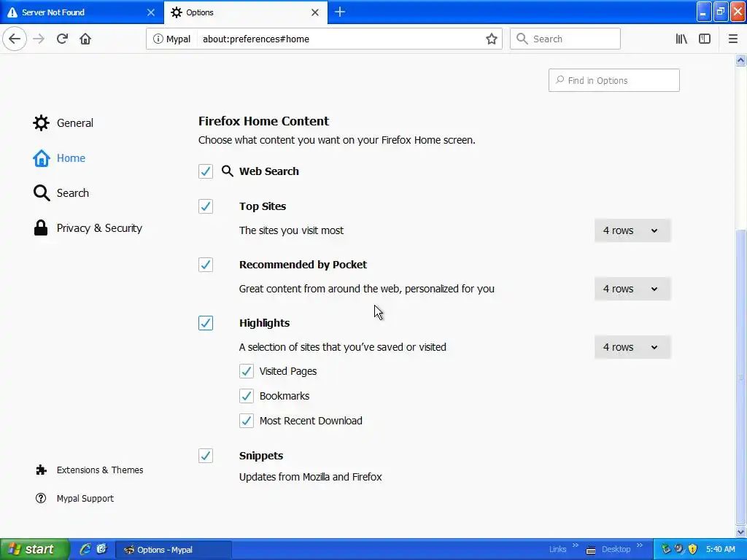Click the General gear icon in sidebar
The image size is (747, 560).
tap(41, 122)
